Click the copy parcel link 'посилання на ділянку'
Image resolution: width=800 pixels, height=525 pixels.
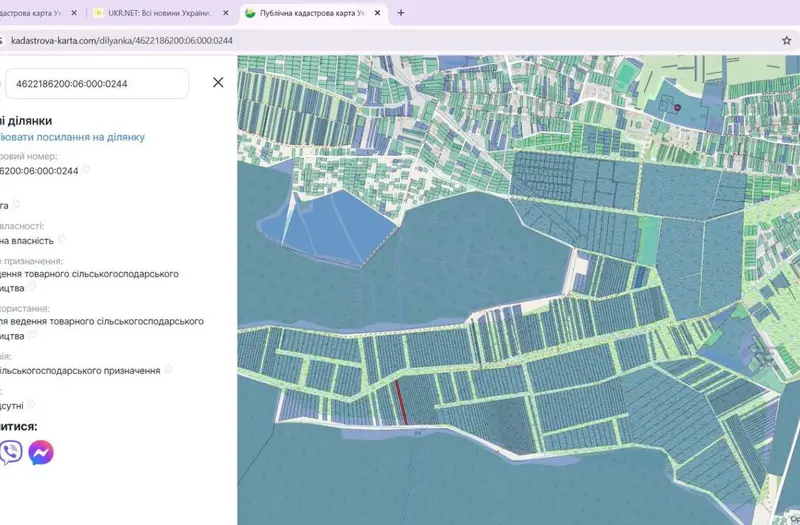coord(72,137)
